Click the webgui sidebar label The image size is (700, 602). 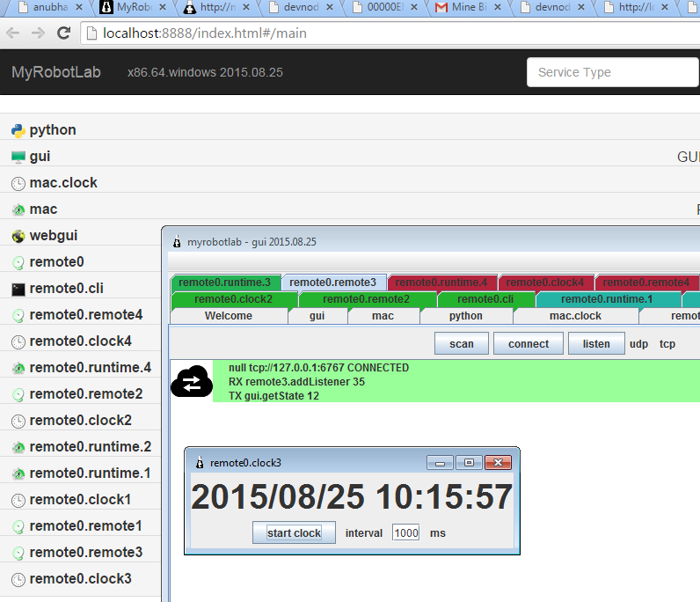[x=54, y=236]
